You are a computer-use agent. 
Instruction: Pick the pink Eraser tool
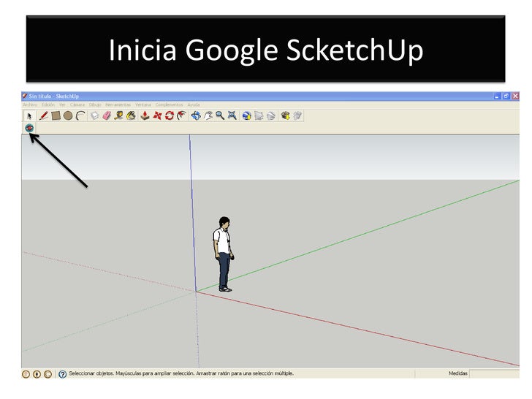[107, 116]
